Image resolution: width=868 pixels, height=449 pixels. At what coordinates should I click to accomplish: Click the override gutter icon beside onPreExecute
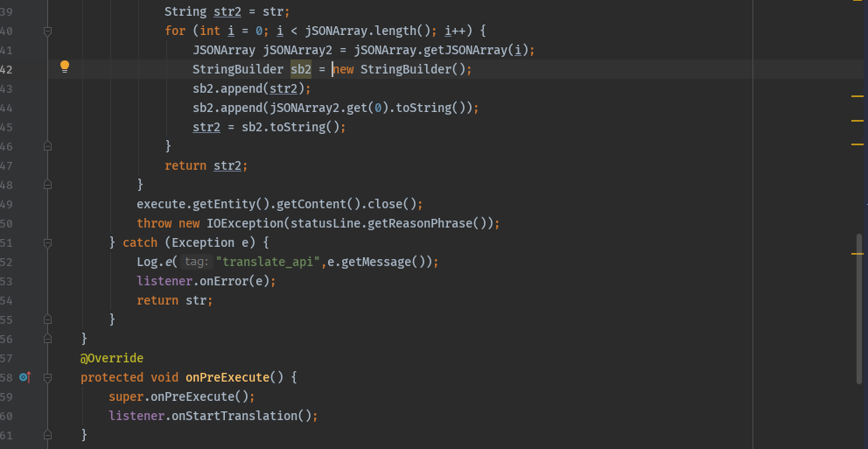coord(24,377)
